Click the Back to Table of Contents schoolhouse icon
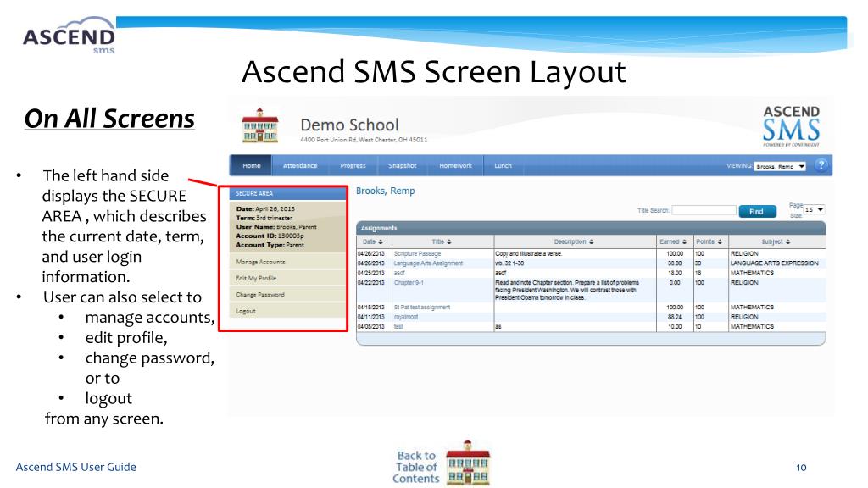Viewport: 868px width, 488px height. 468,463
